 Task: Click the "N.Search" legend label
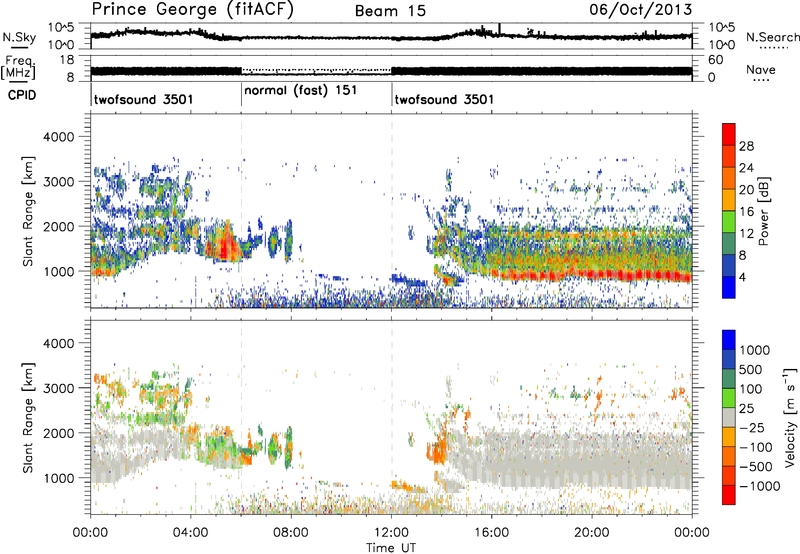772,37
